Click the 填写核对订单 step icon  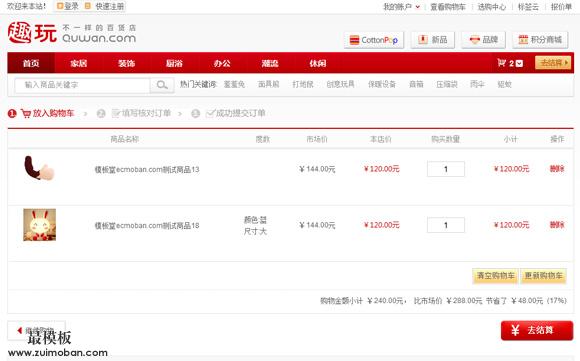tap(116, 113)
